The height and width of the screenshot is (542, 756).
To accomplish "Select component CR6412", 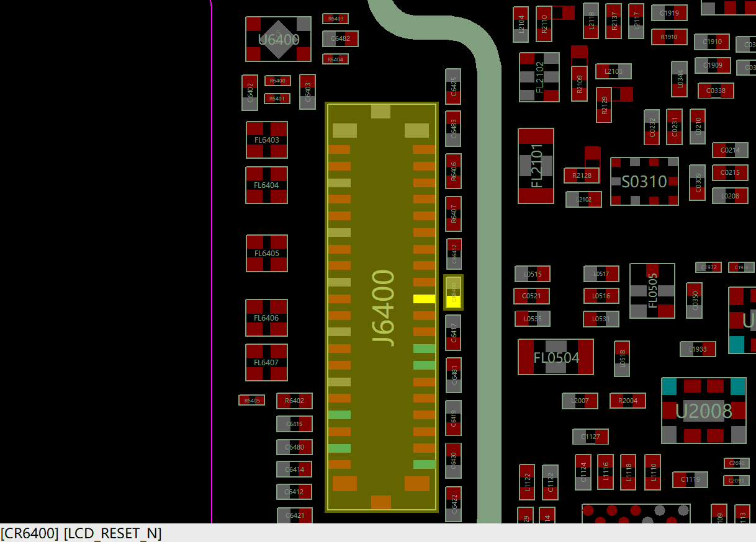I will click(x=454, y=254).
